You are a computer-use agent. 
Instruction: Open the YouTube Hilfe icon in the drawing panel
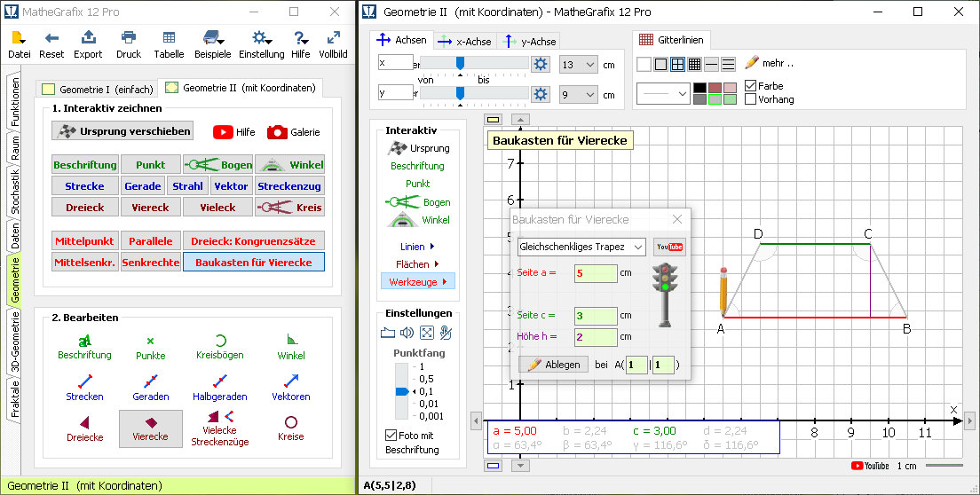(223, 131)
